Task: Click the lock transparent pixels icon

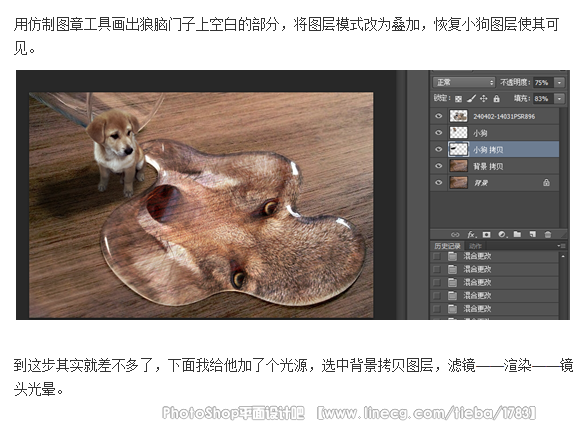Action: tap(458, 99)
